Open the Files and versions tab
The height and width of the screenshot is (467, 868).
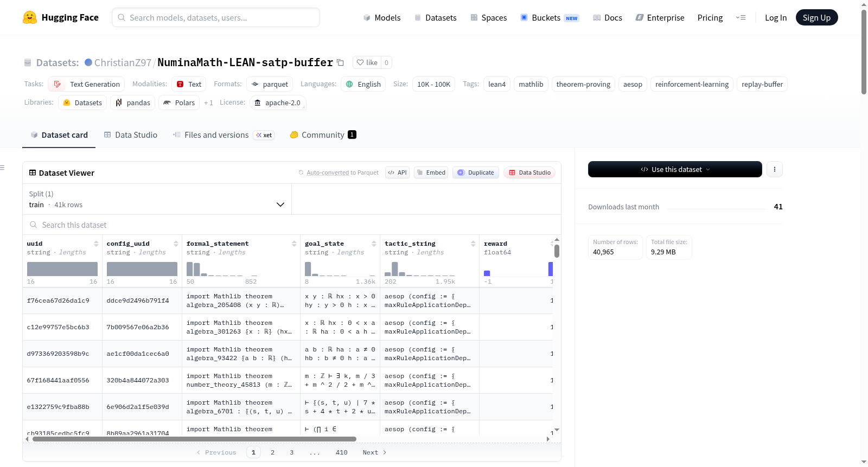pyautogui.click(x=216, y=135)
